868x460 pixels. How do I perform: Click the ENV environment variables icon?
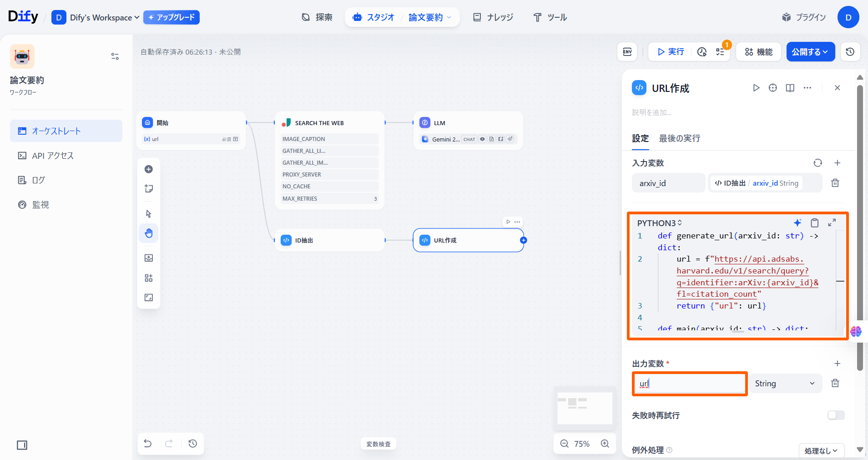[627, 52]
